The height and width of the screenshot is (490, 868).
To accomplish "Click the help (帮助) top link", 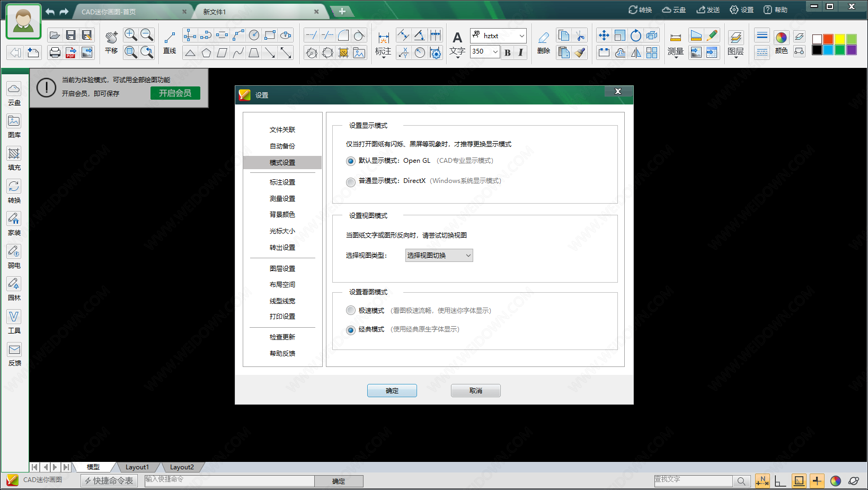I will click(776, 10).
